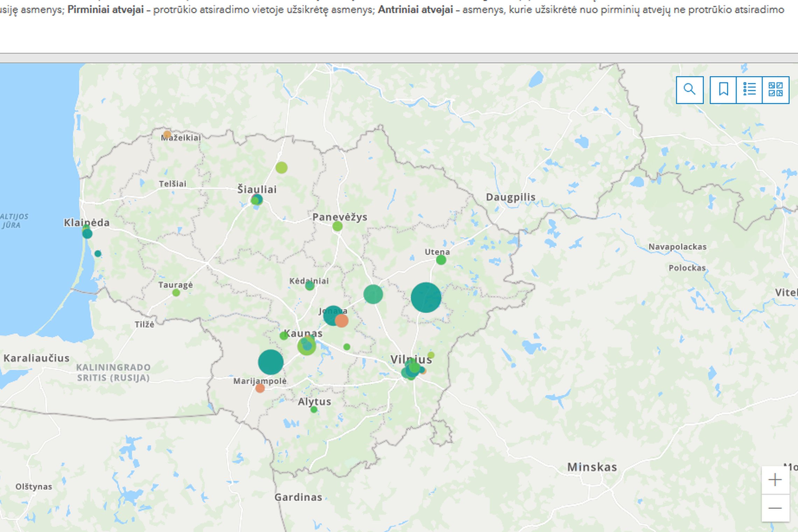Select the large teal bubble above Marijampolė
Viewport: 798px width, 532px height.
coord(271,362)
